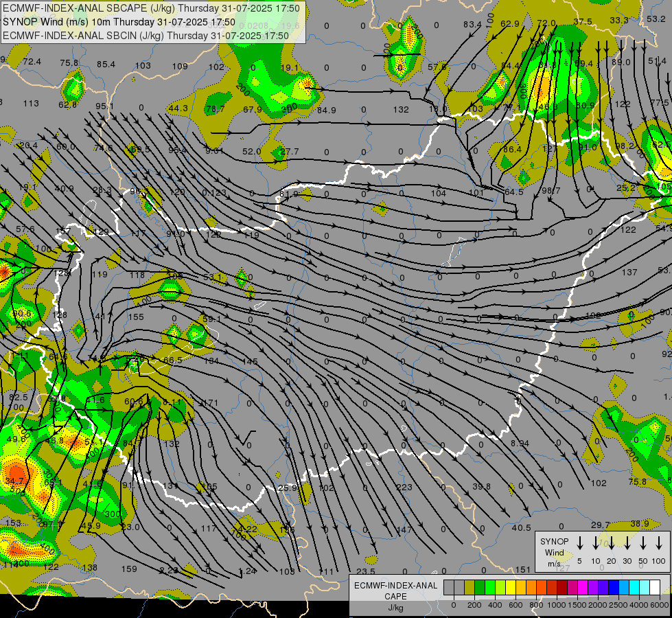Click the map value 157

click(x=63, y=231)
